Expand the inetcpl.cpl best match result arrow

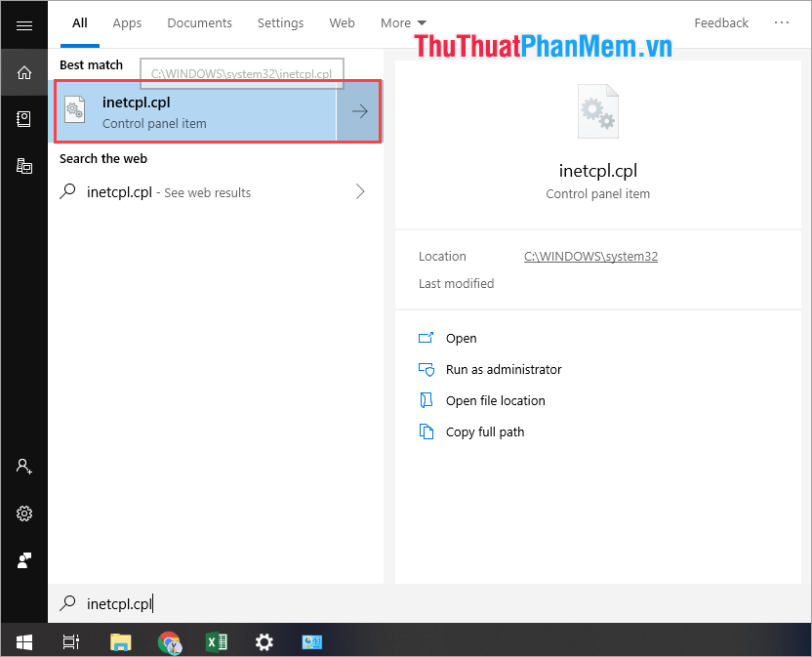tap(358, 111)
